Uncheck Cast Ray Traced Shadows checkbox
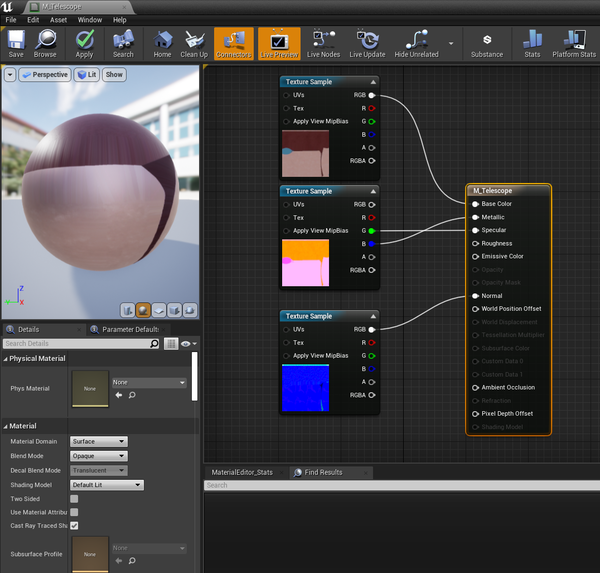 74,526
